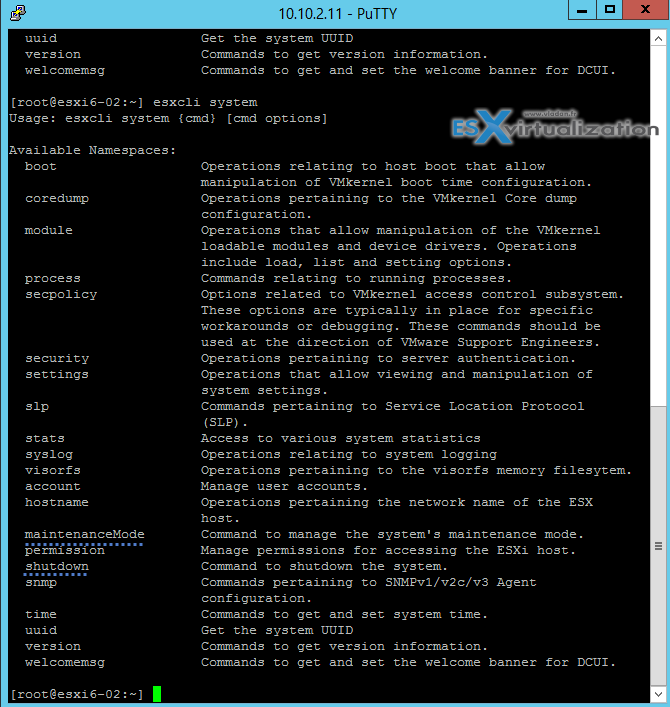
Task: Click the 'permission' command name
Action: [x=65, y=551]
